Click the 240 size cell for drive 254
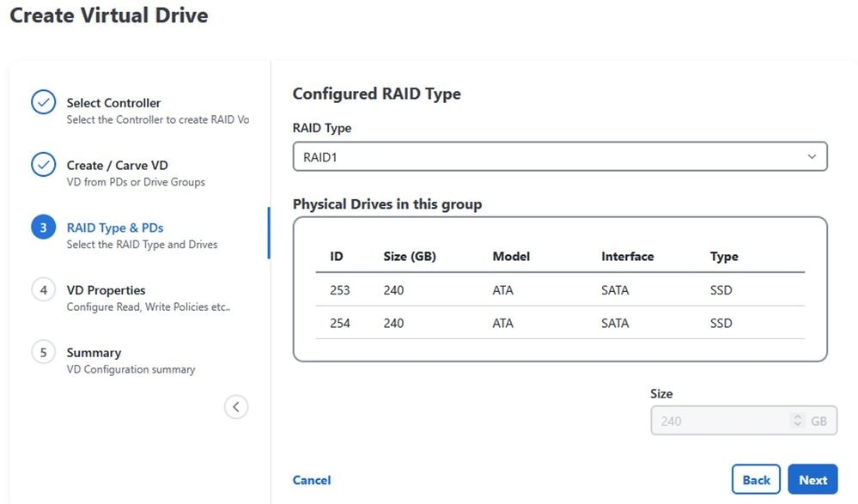This screenshot has height=504, width=858. coord(393,323)
